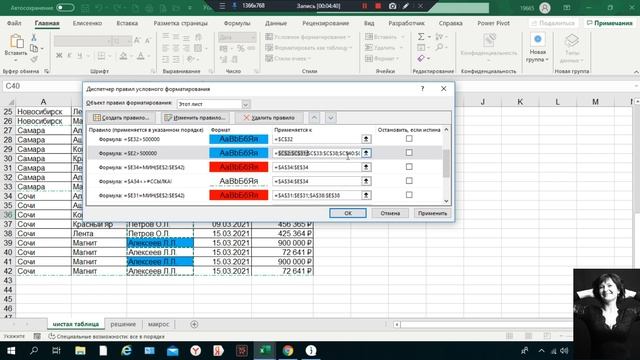Click 'Изменить правило...' button
The image size is (640, 360).
195,118
